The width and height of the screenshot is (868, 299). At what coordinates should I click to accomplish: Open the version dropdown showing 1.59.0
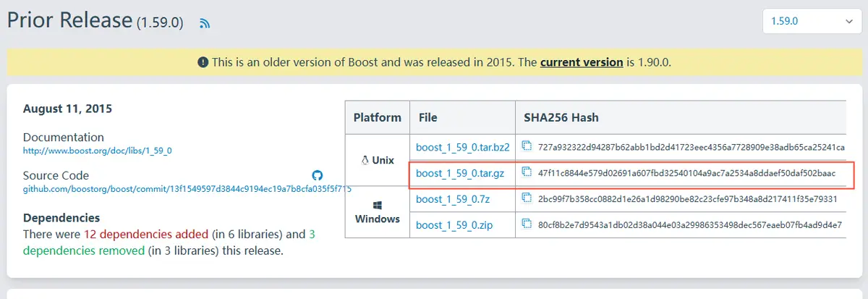pyautogui.click(x=813, y=22)
